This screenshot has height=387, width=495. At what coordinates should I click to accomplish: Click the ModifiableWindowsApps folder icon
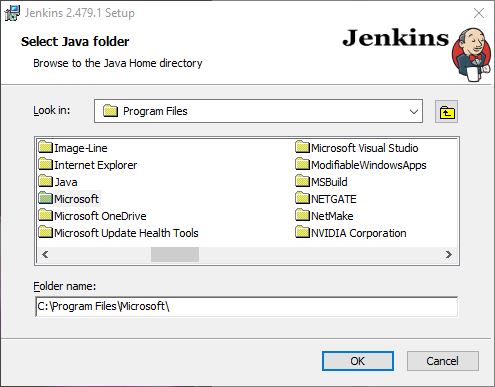coord(303,164)
